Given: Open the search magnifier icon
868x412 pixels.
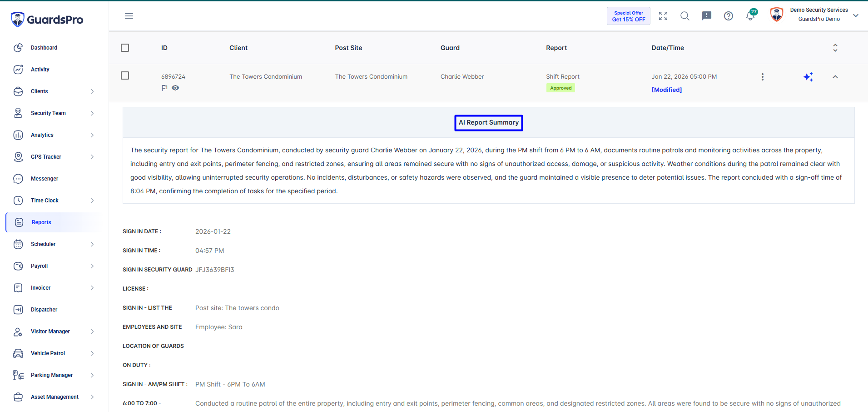Looking at the screenshot, I should [685, 16].
